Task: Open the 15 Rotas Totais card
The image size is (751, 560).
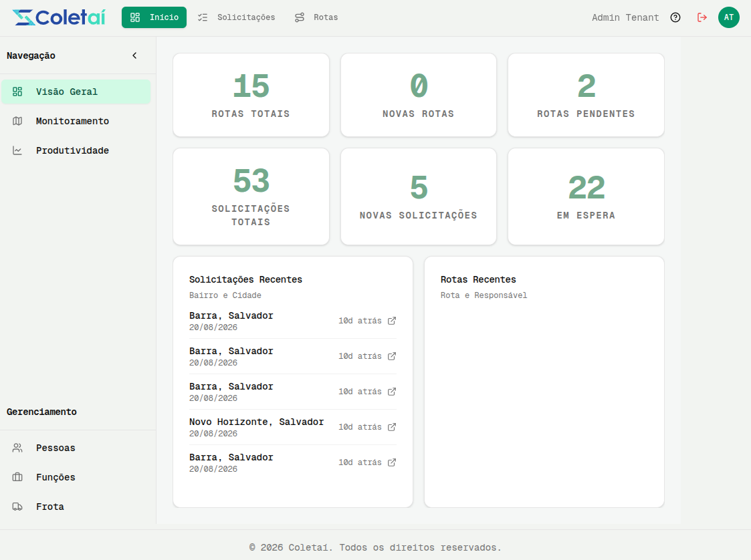Action: (251, 95)
